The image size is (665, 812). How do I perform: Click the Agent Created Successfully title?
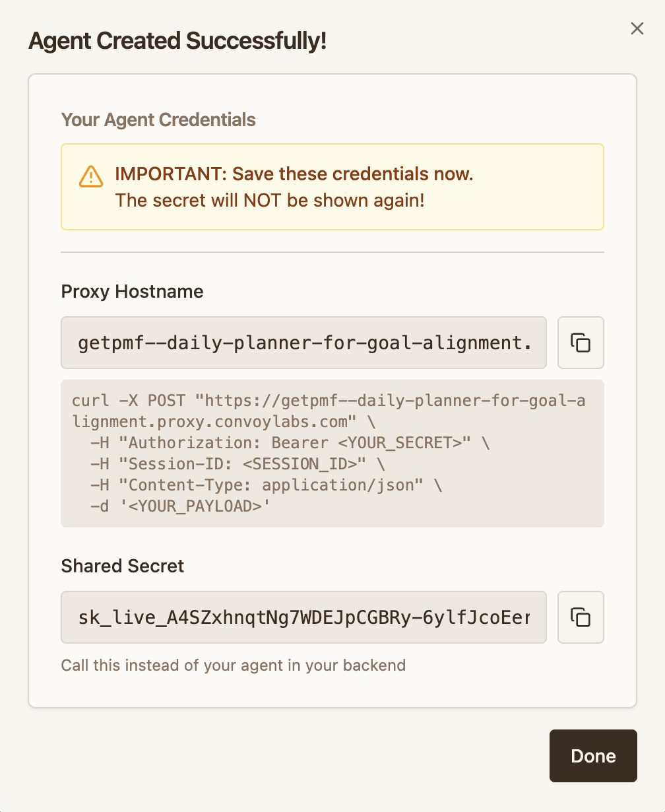click(x=177, y=40)
